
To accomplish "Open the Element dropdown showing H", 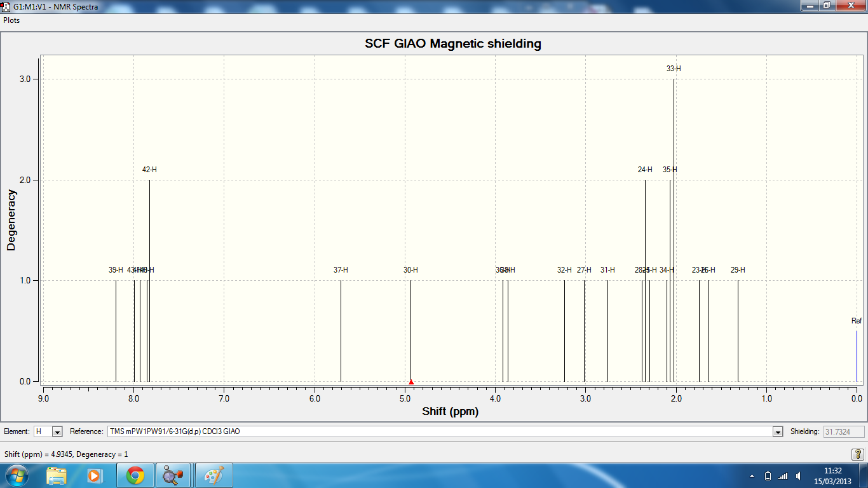I will tap(48, 431).
